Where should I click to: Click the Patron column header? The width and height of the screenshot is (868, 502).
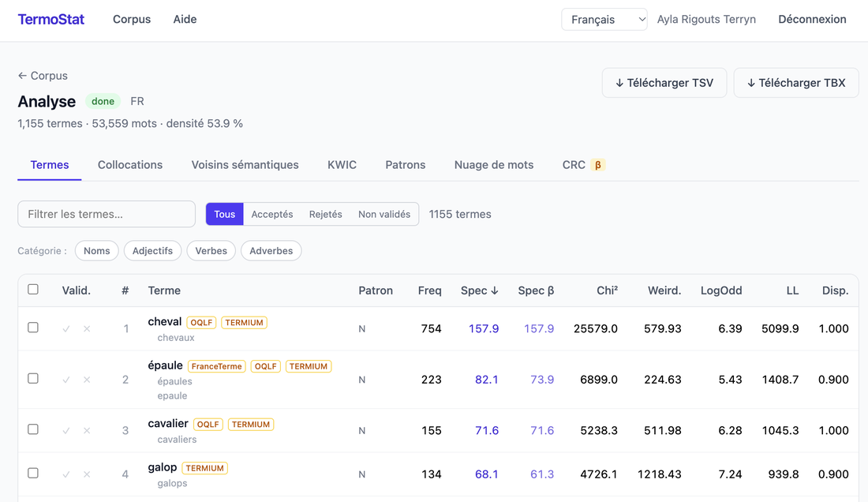coord(376,290)
